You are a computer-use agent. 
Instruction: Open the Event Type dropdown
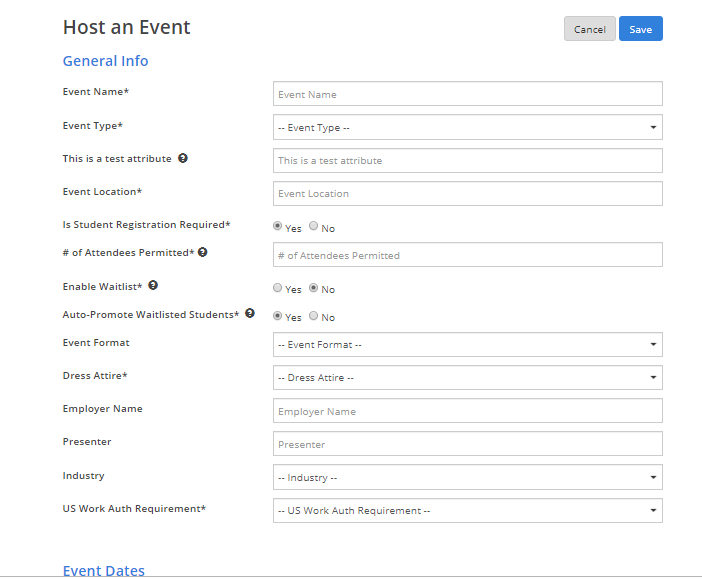click(467, 128)
